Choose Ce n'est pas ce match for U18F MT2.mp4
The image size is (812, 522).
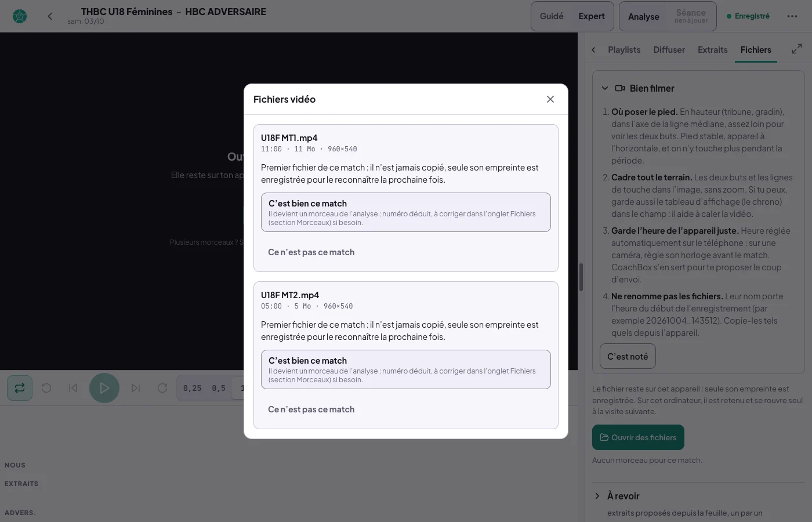[311, 409]
